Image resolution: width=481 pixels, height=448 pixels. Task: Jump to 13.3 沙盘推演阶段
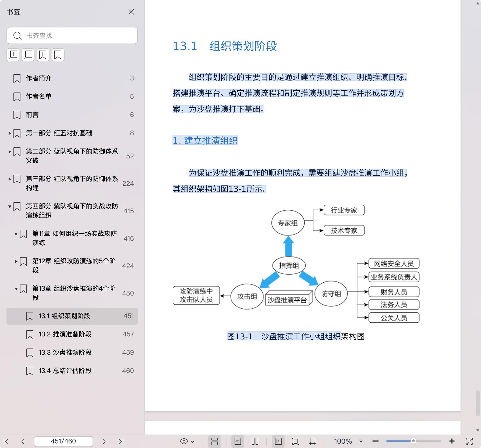tap(72, 353)
